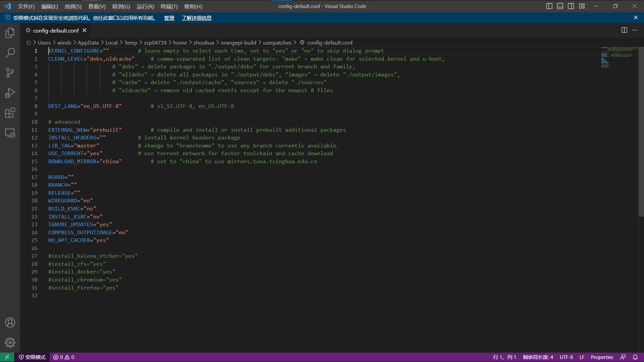The height and width of the screenshot is (362, 644).
Task: Toggle secondary side bar layout icon
Action: click(x=571, y=6)
